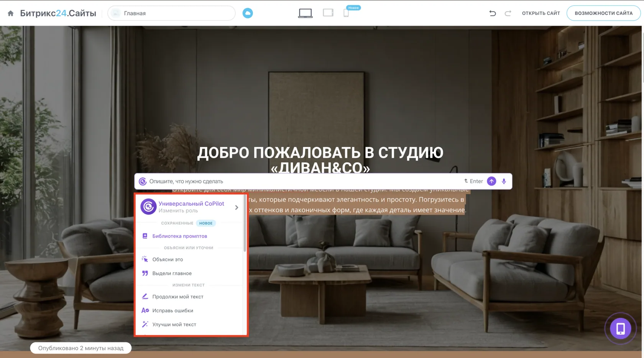Click Универсальный CoPilot avatar icon
644x358 pixels.
pyautogui.click(x=148, y=207)
